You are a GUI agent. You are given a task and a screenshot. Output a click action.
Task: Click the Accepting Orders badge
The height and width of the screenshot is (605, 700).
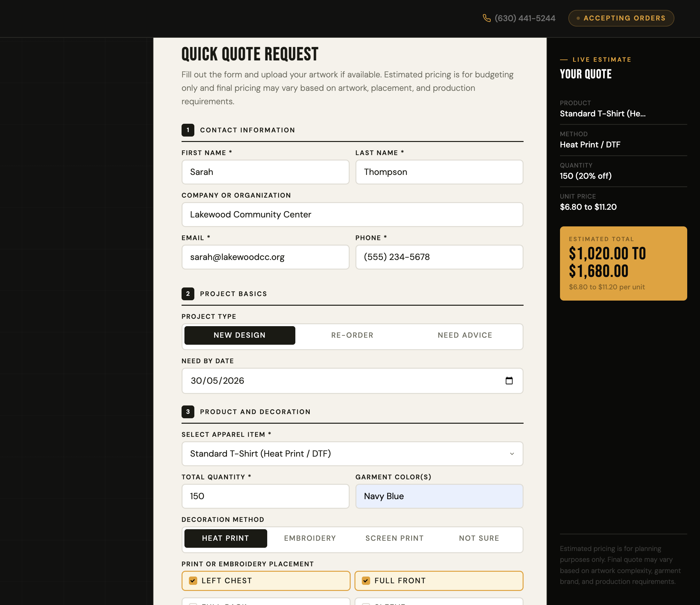(x=621, y=18)
